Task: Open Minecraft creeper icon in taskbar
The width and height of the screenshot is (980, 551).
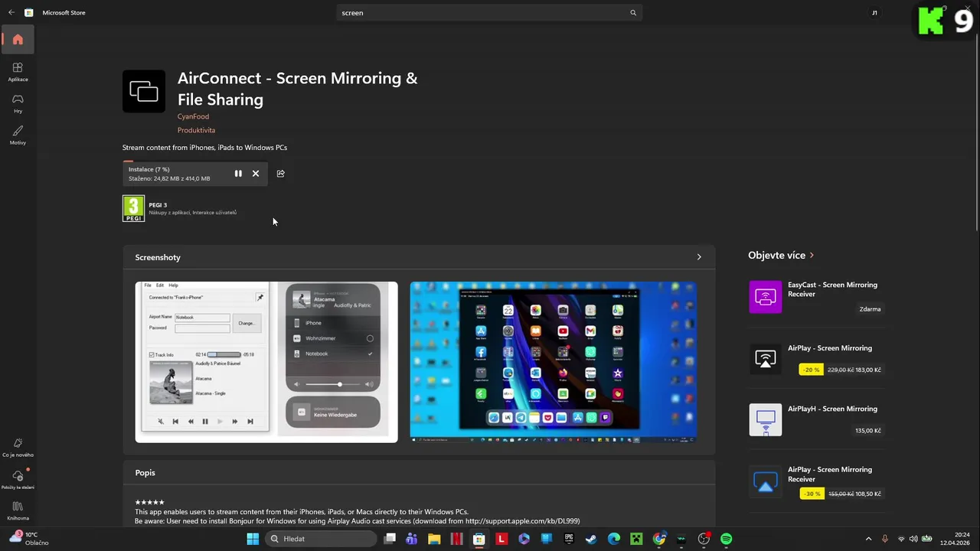Action: coord(636,539)
